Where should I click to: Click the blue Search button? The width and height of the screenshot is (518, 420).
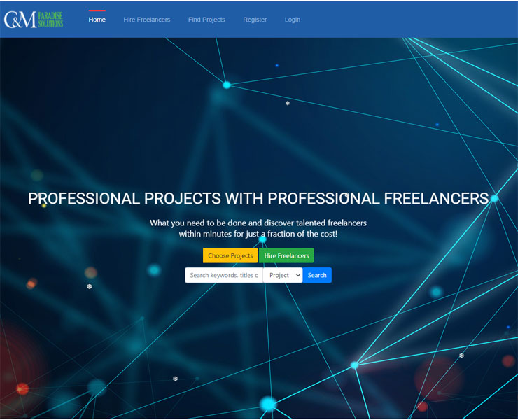(x=317, y=275)
